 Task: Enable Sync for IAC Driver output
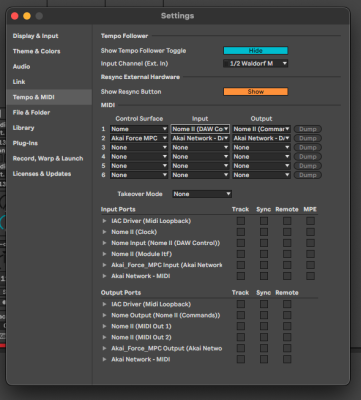coord(264,304)
